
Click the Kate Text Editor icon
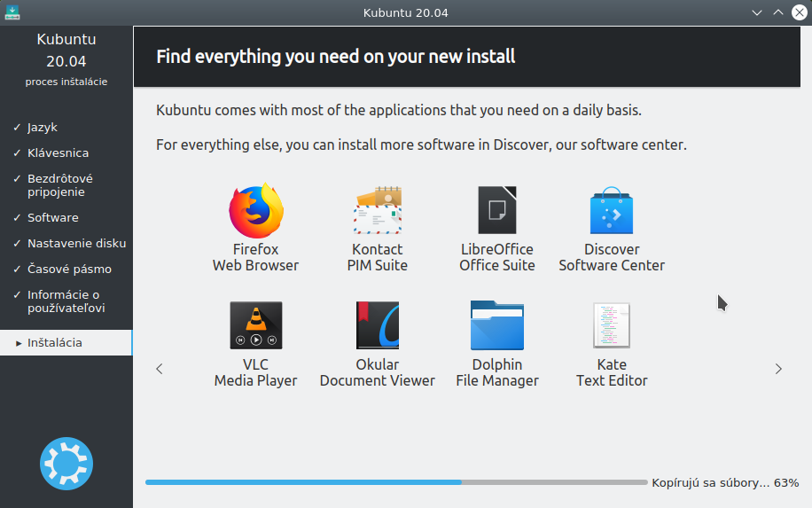click(612, 325)
